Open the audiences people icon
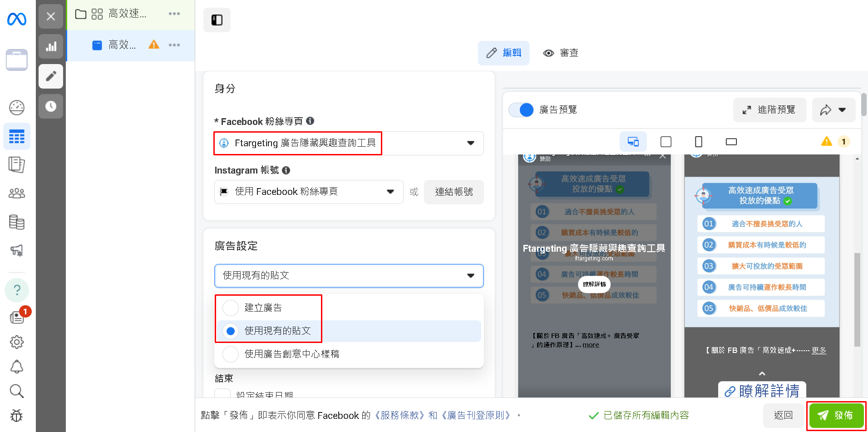The height and width of the screenshot is (432, 868). tap(17, 193)
